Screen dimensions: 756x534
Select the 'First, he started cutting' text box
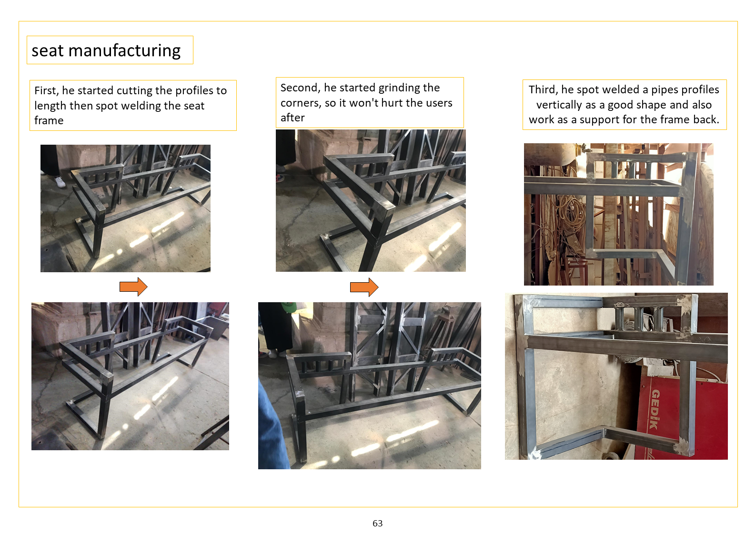point(133,105)
